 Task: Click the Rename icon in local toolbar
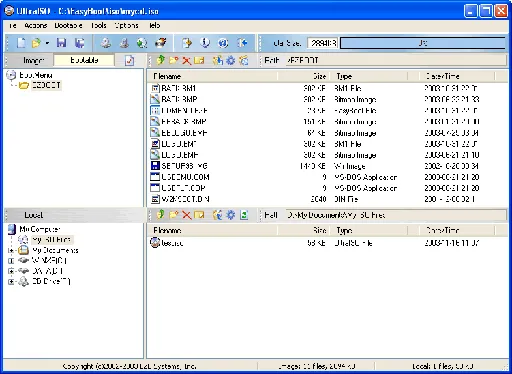(x=199, y=215)
